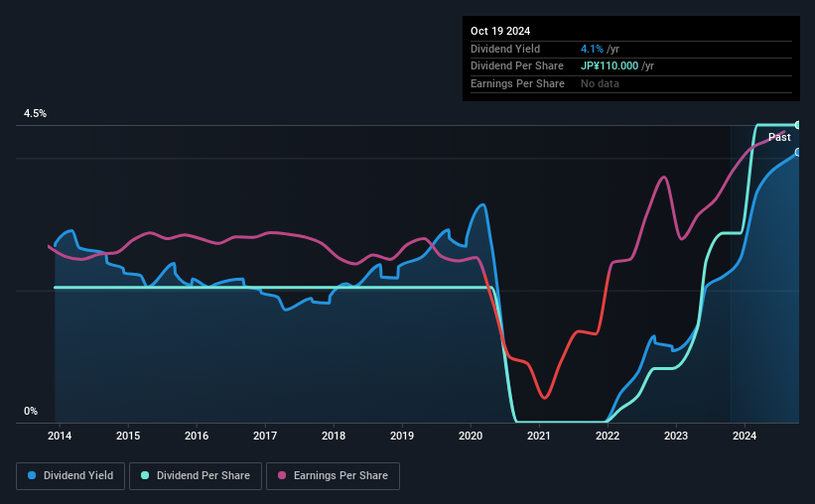Click the Past label on the chart
Screen dimensions: 815x504
779,137
